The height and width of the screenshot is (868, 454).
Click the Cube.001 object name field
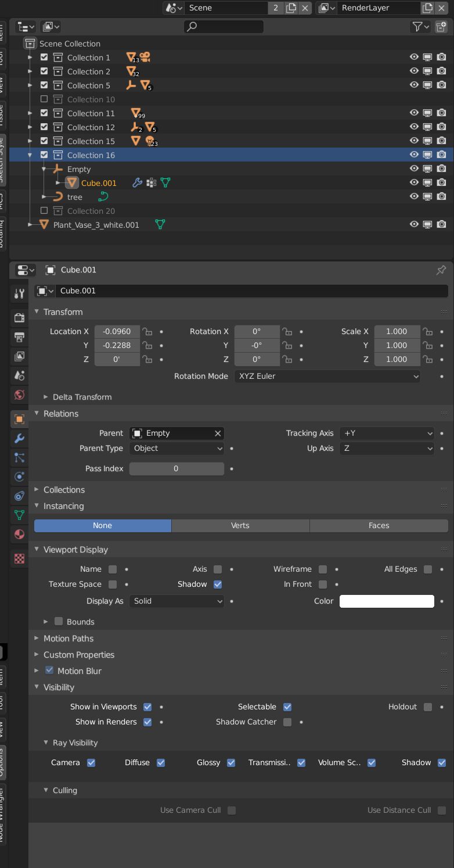coord(253,291)
